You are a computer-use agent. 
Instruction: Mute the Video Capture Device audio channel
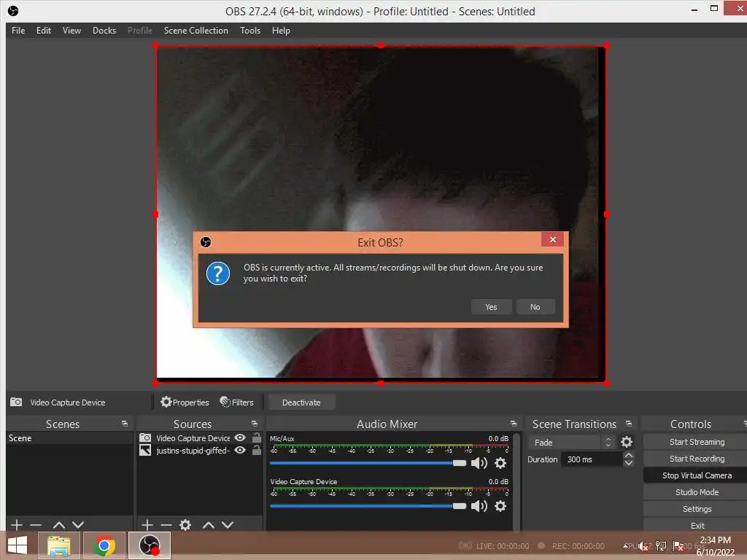[x=479, y=506]
